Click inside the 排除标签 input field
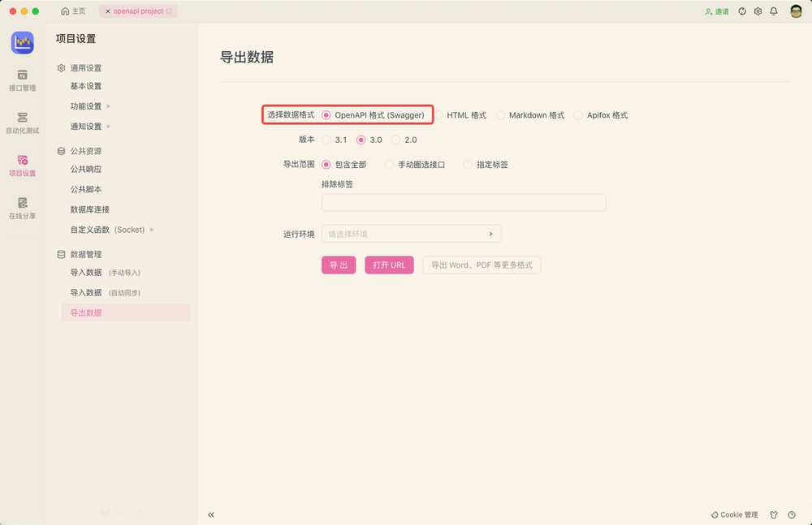The height and width of the screenshot is (525, 812). [463, 201]
